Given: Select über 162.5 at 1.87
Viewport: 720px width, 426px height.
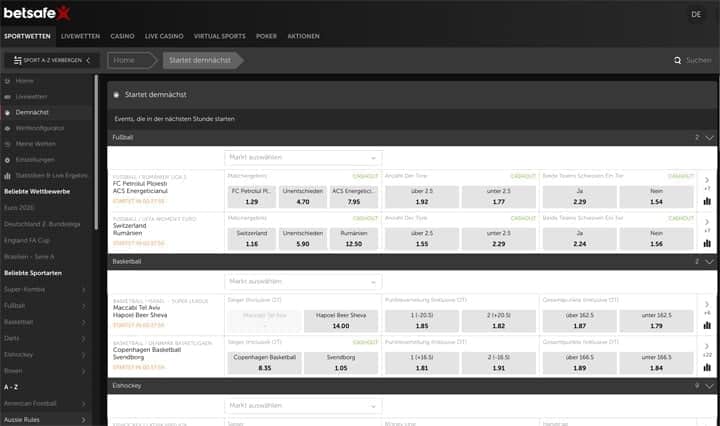Looking at the screenshot, I should point(579,320).
